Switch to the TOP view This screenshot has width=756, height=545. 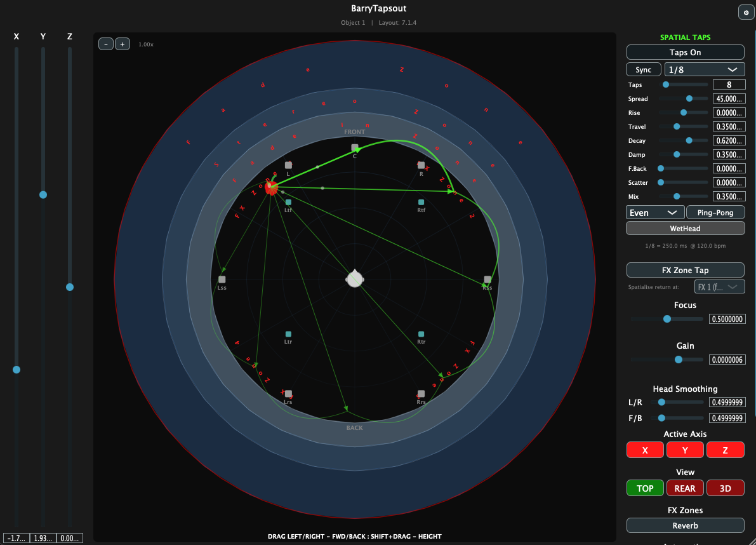(645, 488)
